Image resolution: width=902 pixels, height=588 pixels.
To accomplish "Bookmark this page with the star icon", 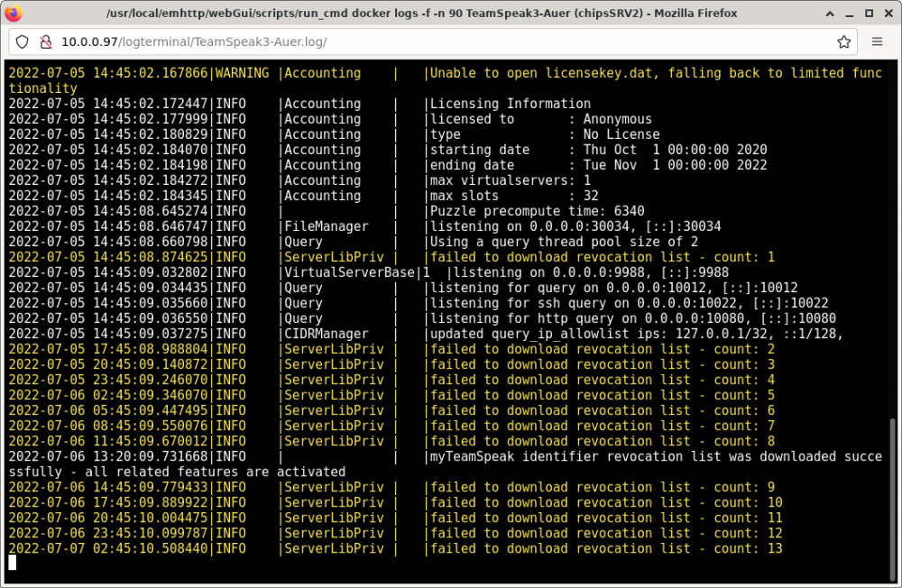I will [843, 42].
